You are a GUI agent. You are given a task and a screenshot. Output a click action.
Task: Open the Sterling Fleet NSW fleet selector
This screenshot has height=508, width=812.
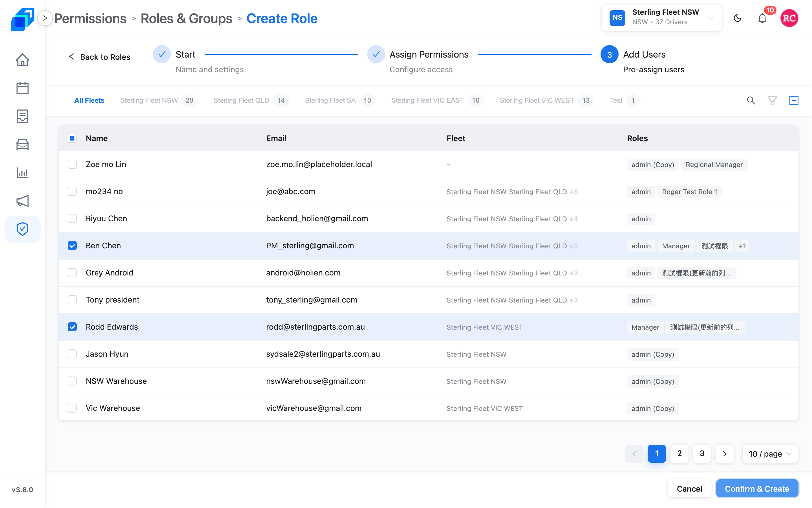pyautogui.click(x=661, y=18)
